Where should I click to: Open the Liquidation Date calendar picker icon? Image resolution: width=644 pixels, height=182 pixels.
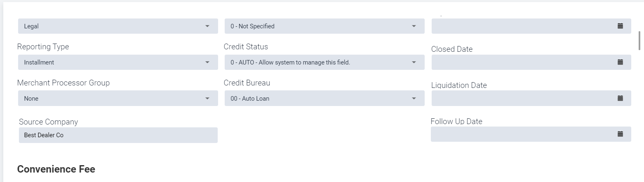tap(620, 98)
